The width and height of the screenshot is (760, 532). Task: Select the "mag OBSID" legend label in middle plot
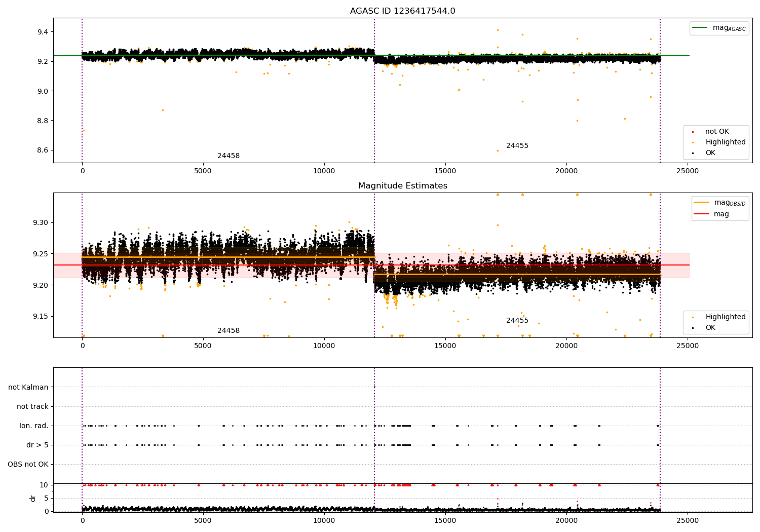(x=730, y=203)
